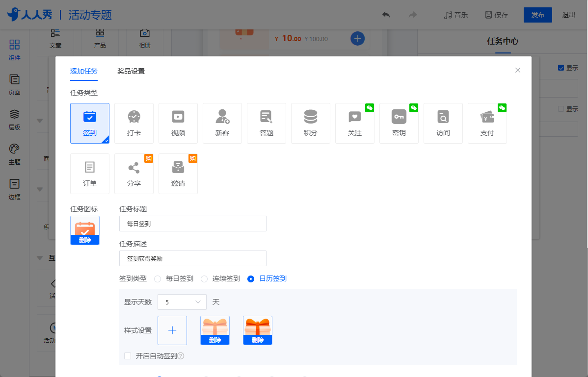Pick the 关注 task type

click(x=355, y=123)
